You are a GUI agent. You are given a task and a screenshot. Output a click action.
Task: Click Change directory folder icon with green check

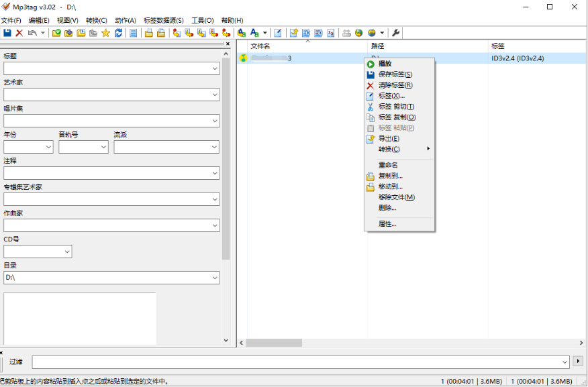point(56,33)
